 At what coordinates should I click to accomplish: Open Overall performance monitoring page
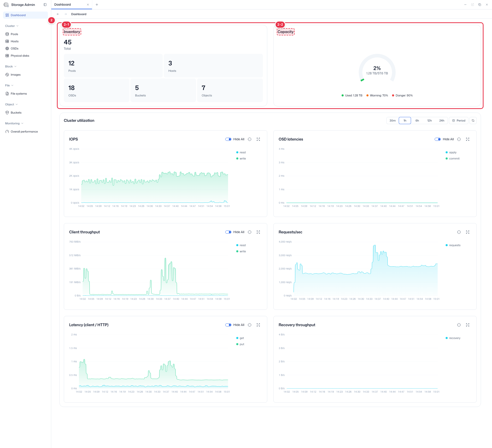(x=25, y=132)
